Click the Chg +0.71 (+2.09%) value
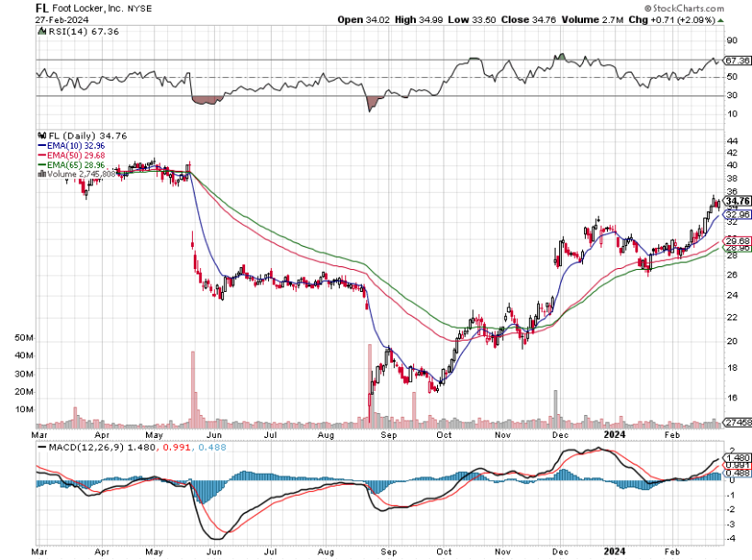The height and width of the screenshot is (560, 752). (x=672, y=19)
